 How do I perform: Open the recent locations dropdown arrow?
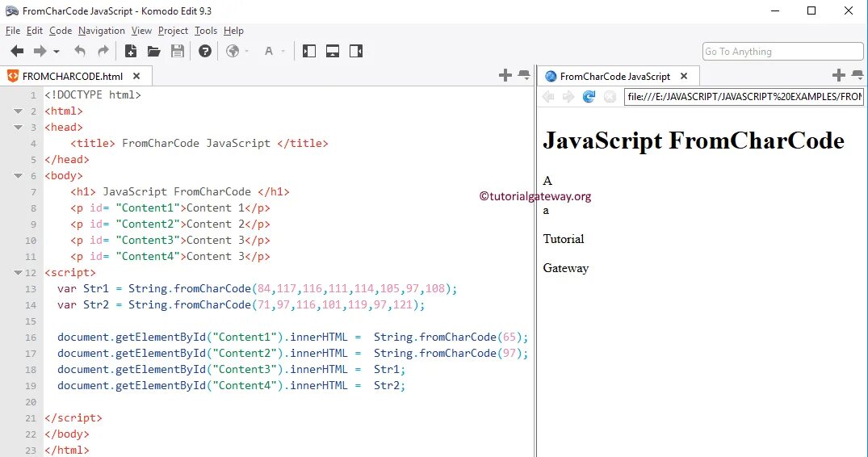57,52
